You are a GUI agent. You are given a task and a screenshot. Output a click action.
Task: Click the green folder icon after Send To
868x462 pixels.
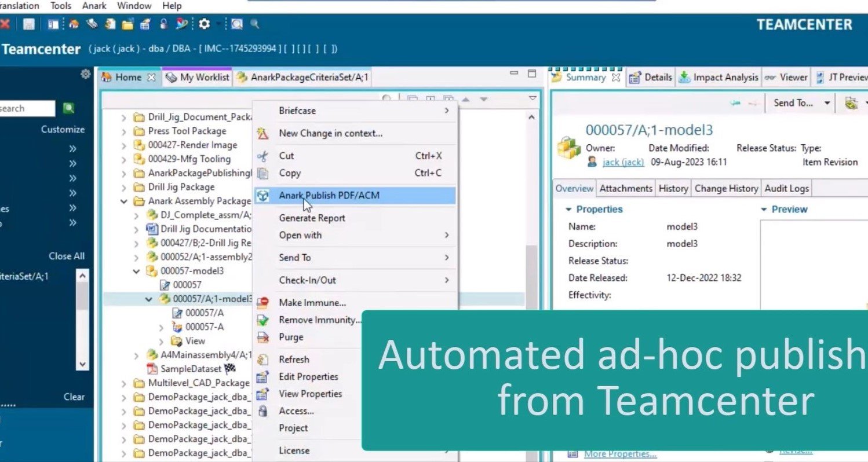tap(851, 103)
